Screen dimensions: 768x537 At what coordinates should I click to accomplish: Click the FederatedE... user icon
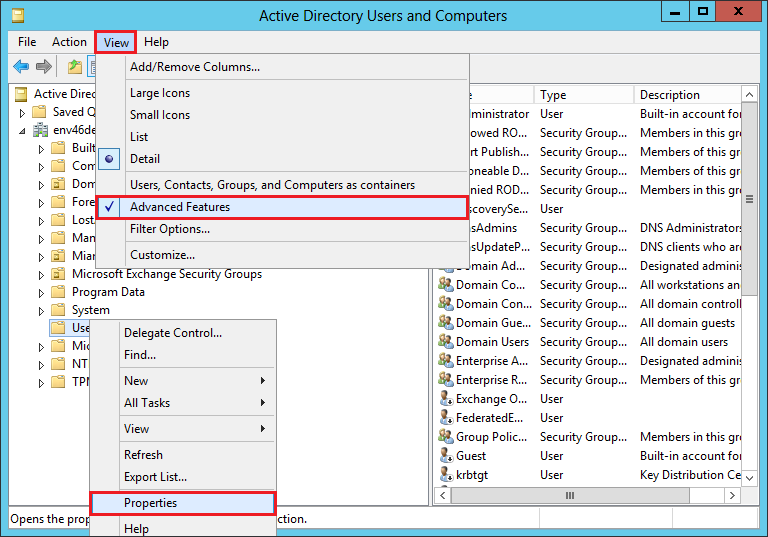pos(446,418)
